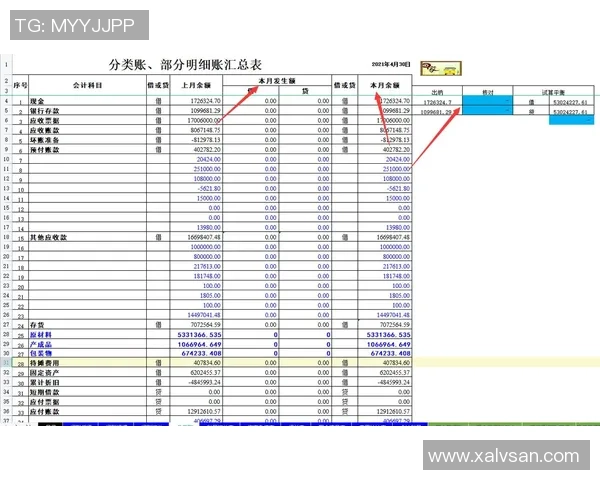Screen dimensions: 600x480
Task: Click the blue 核对 cell in 现金 row
Action: click(x=488, y=101)
